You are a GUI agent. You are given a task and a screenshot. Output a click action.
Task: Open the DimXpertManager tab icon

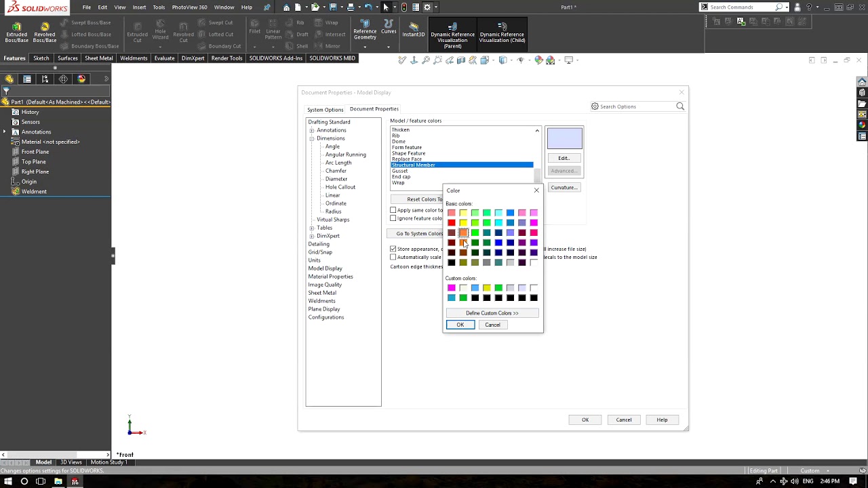pos(63,79)
